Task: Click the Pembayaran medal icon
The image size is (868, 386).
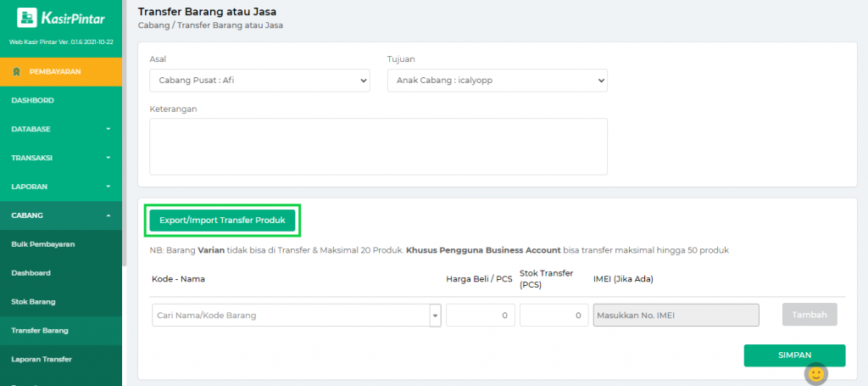Action: pos(16,71)
